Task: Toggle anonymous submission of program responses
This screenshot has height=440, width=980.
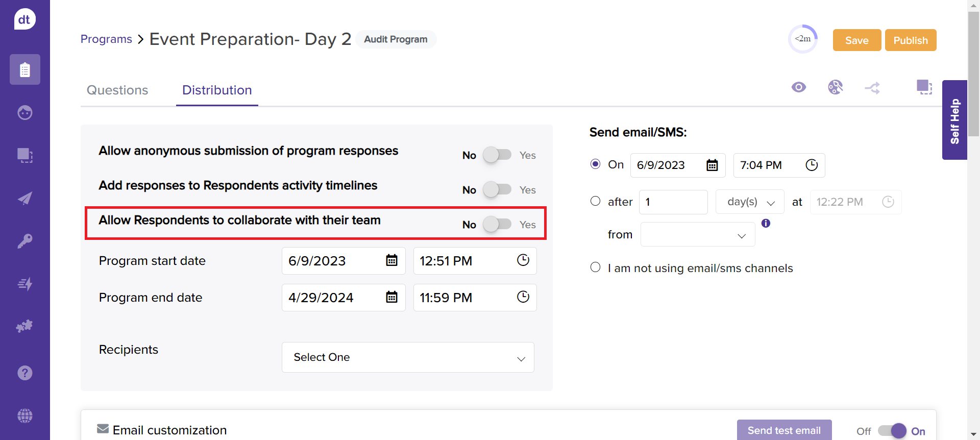Action: click(497, 155)
